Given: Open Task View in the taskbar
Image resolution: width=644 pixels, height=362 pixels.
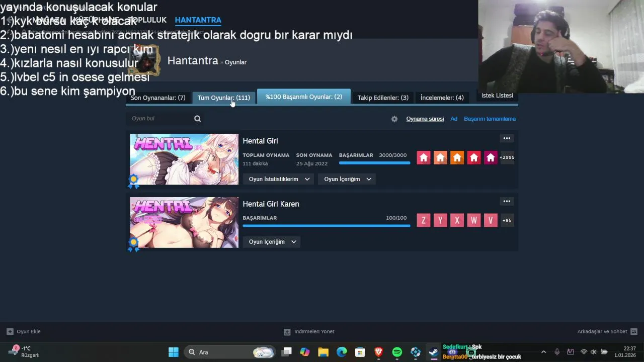Looking at the screenshot, I should click(286, 352).
